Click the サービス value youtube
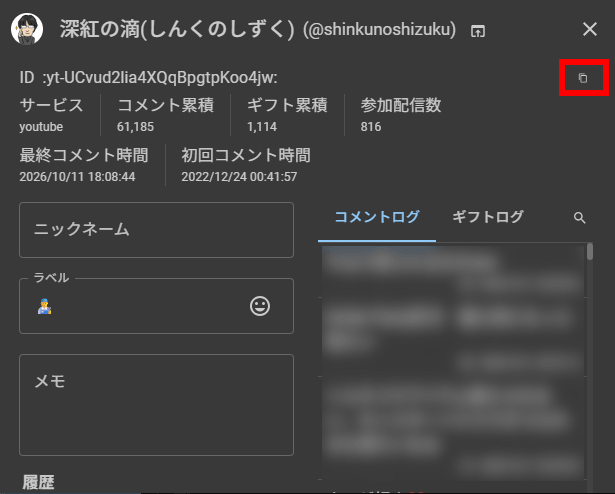 coord(41,127)
